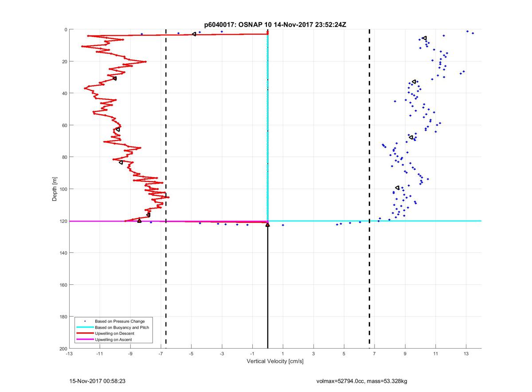Click y-axis depth tick label '60'
The width and height of the screenshot is (532, 392).
(x=64, y=125)
